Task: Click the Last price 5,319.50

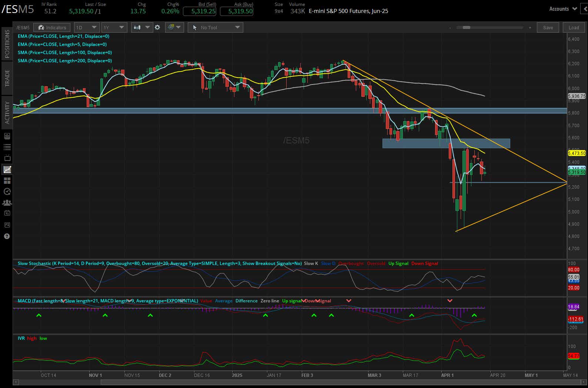Action: (x=81, y=11)
